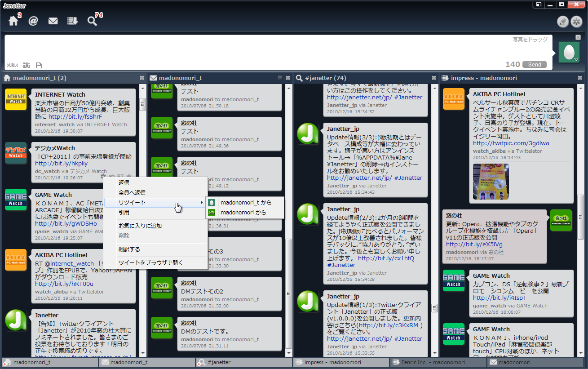Open the Home timeline icon with badge 2
588x369 pixels.
point(13,21)
